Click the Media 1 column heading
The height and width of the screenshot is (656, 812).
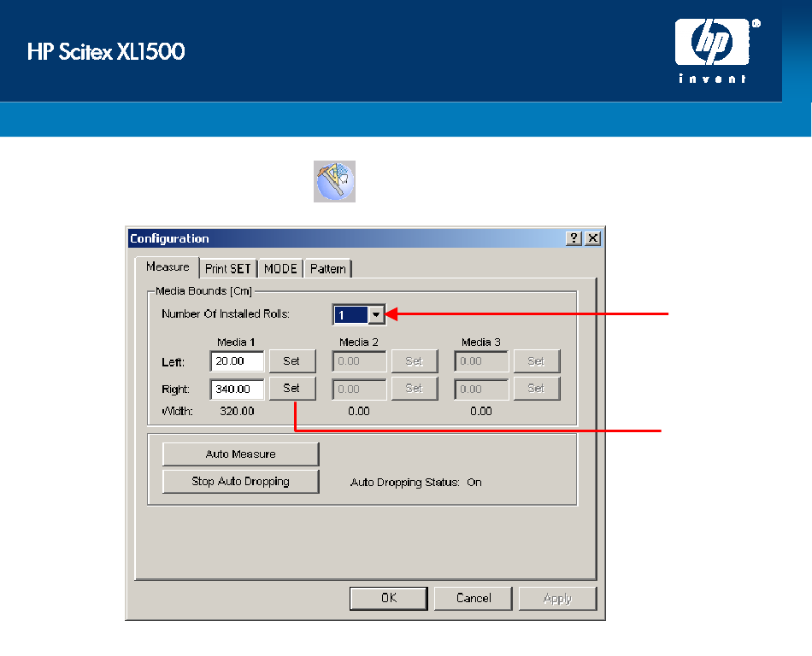(x=236, y=342)
